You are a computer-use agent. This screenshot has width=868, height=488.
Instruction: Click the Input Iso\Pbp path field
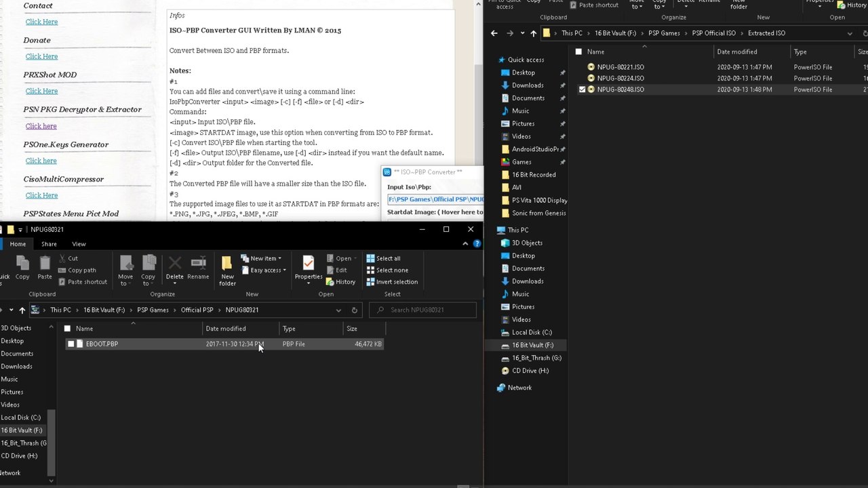pyautogui.click(x=435, y=199)
